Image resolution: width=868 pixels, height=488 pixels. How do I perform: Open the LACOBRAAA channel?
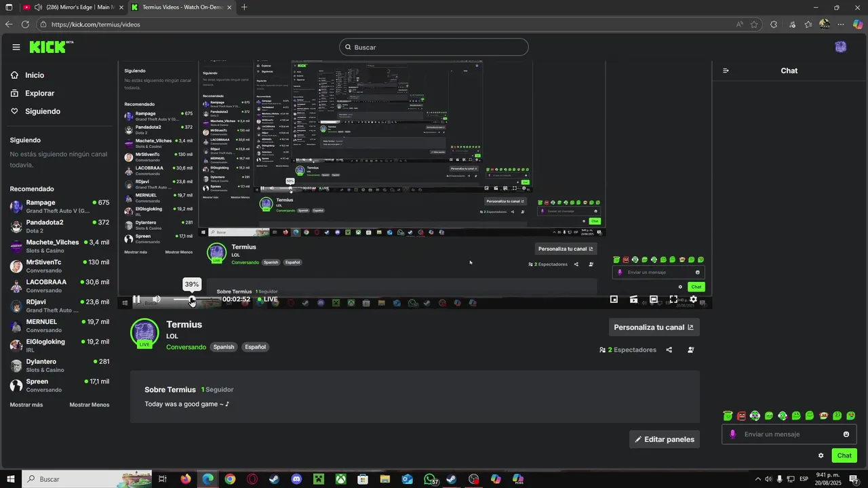click(x=60, y=286)
